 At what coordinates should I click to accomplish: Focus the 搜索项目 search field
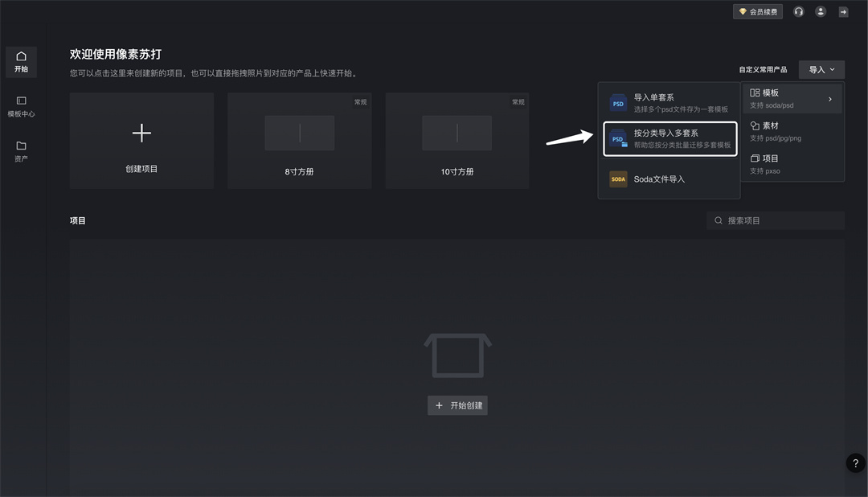point(776,220)
